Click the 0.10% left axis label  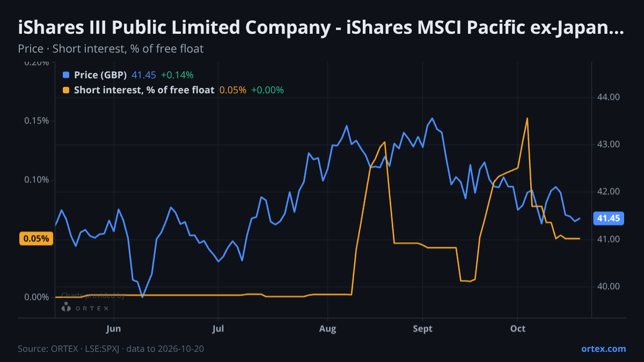tap(37, 180)
